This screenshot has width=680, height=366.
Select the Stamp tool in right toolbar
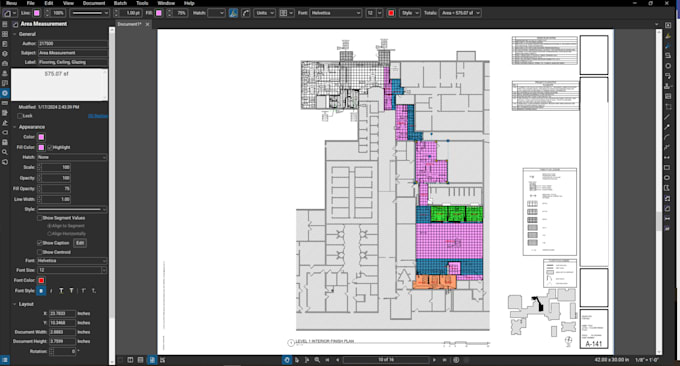(x=667, y=86)
